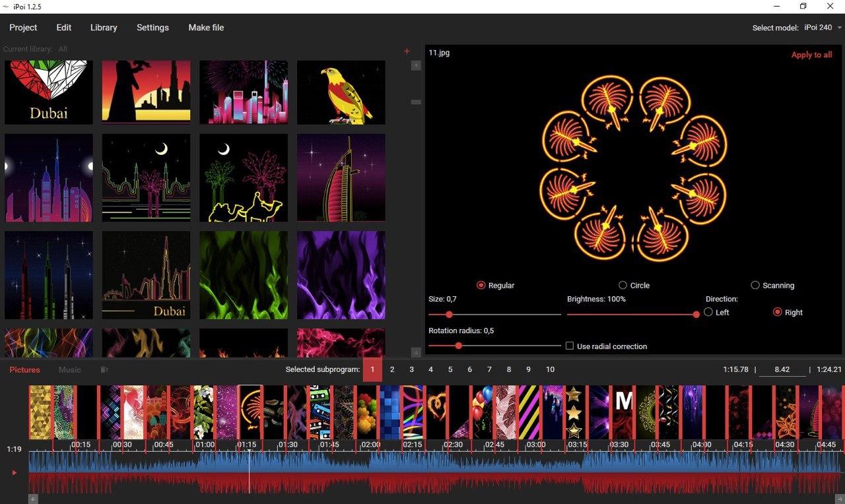Screen dimensions: 845x504
Task: Select the fireworks city skyline picture
Action: (x=244, y=92)
